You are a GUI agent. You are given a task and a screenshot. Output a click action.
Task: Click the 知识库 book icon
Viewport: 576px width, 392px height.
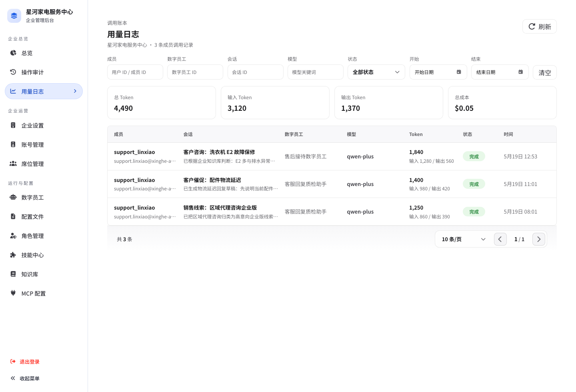point(13,274)
